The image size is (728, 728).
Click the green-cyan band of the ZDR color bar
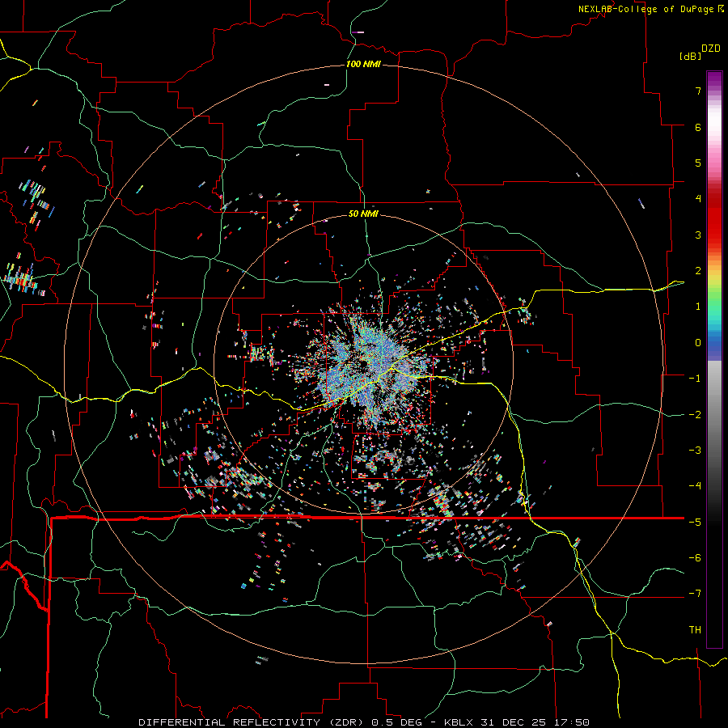coord(714,311)
